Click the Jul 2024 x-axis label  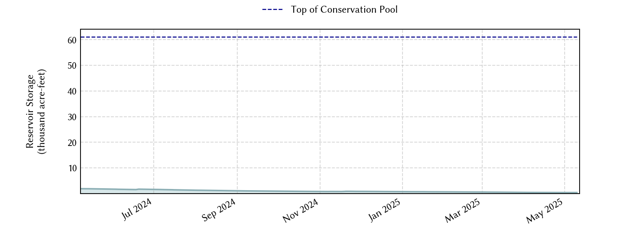137,209
